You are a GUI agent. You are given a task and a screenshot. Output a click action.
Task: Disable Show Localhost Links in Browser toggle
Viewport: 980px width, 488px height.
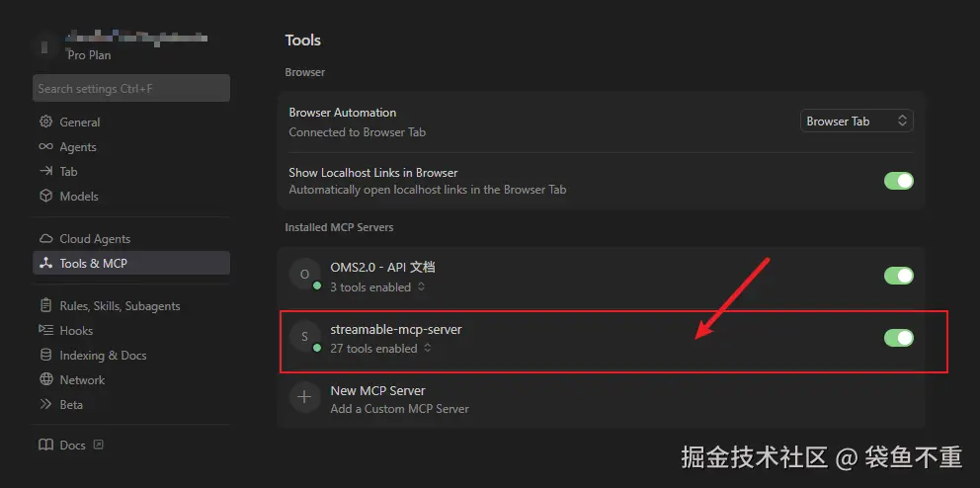click(898, 181)
